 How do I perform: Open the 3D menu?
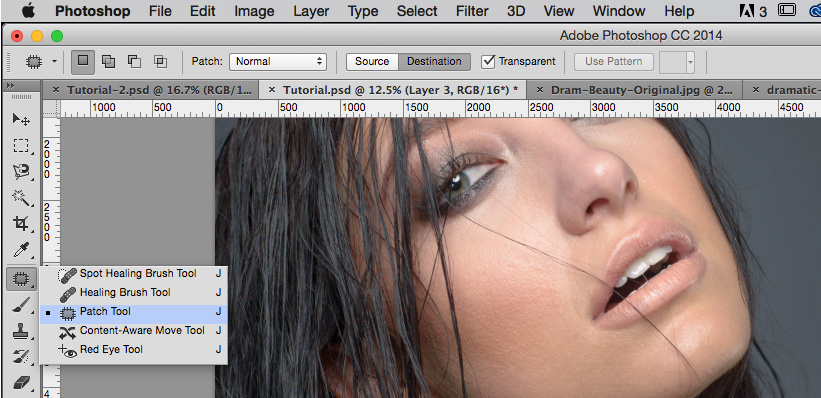pyautogui.click(x=516, y=11)
